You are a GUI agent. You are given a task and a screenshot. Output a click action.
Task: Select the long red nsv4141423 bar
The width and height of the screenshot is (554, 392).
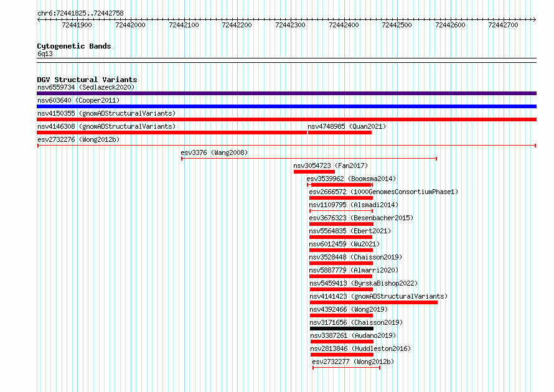373,302
